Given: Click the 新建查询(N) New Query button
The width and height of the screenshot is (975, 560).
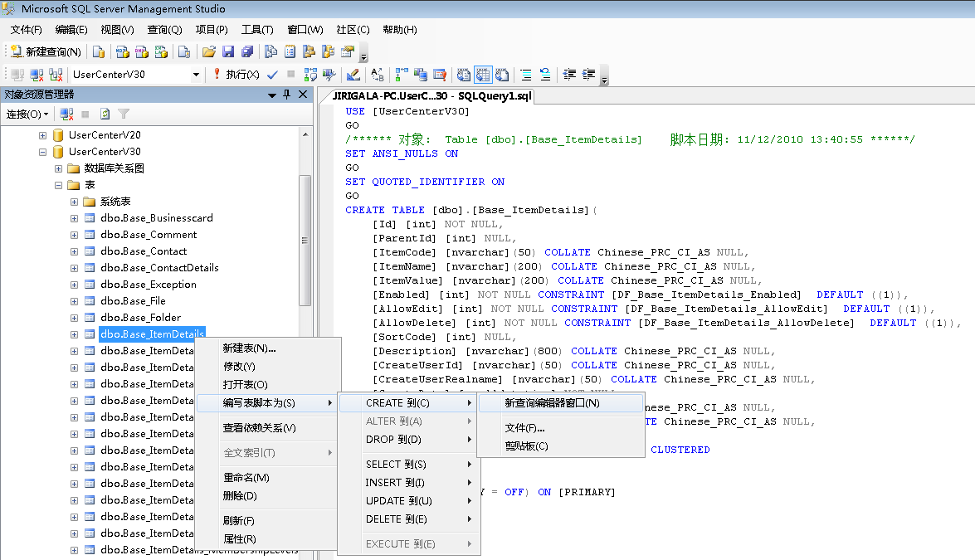Looking at the screenshot, I should pyautogui.click(x=46, y=51).
